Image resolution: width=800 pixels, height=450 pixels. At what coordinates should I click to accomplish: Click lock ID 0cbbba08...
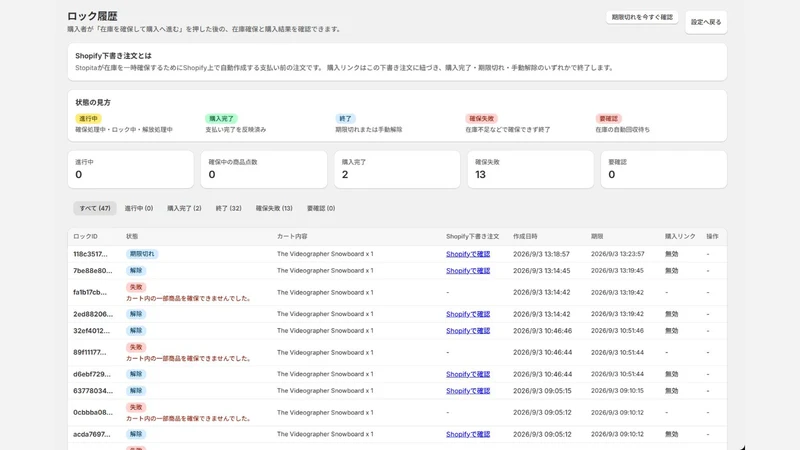click(x=93, y=412)
